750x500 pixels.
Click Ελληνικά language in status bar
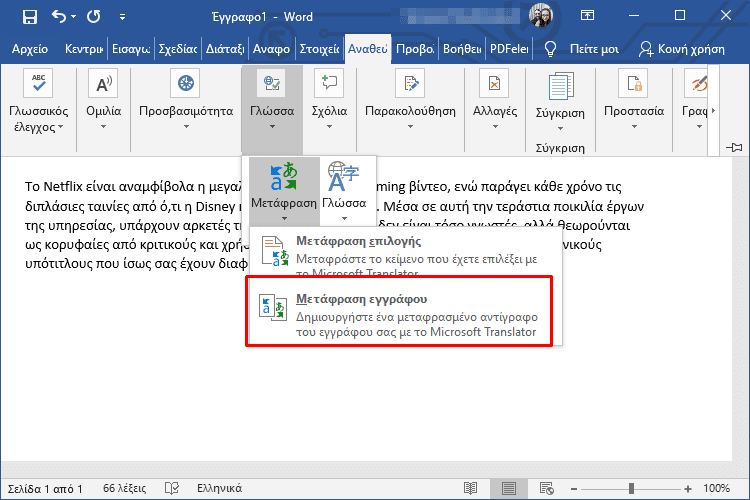(220, 489)
